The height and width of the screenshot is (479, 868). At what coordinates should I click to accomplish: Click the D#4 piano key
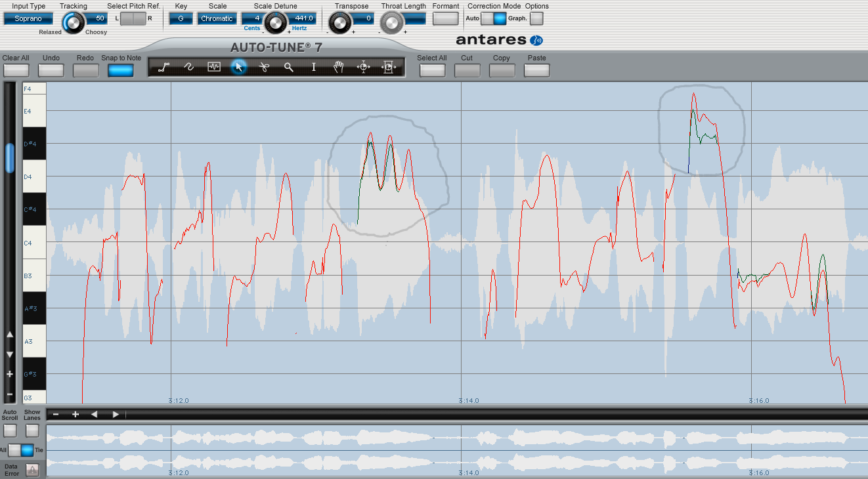click(34, 143)
